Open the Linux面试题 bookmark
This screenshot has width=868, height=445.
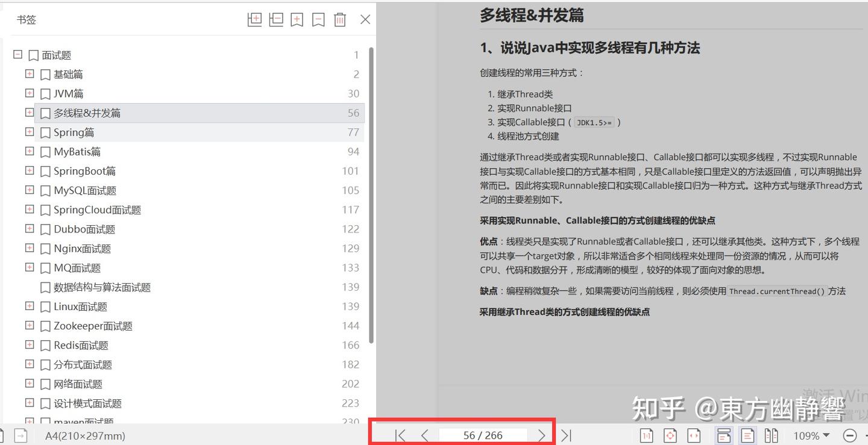pos(80,307)
